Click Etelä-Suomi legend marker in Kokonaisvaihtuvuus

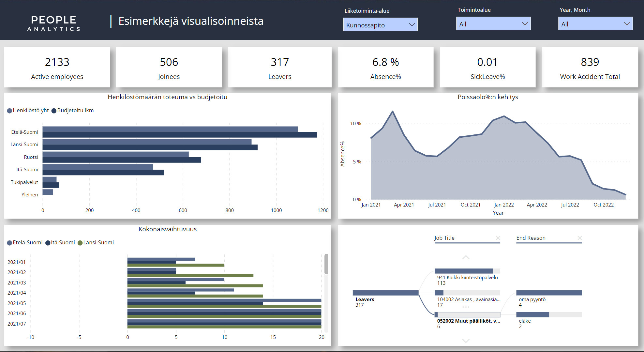pos(9,243)
